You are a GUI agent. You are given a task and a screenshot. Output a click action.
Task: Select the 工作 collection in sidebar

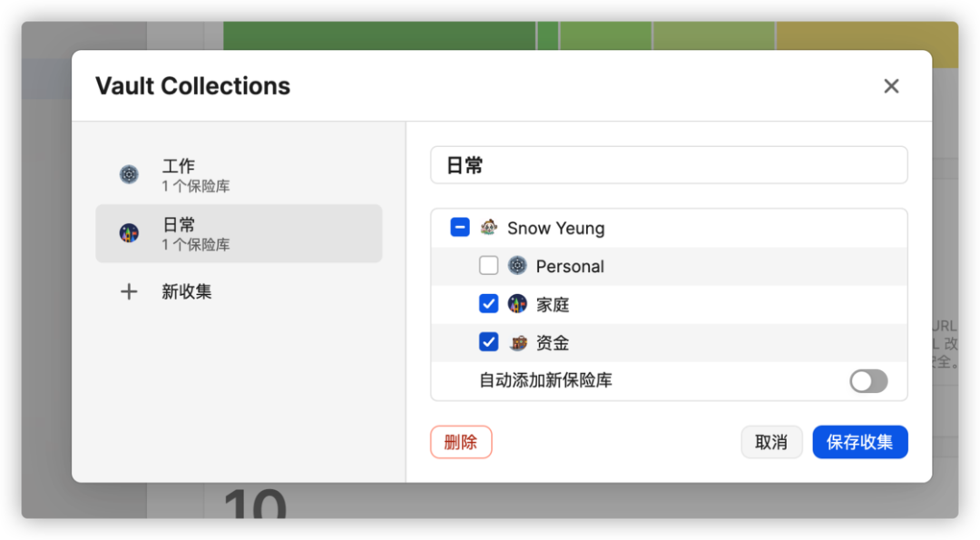coord(238,175)
